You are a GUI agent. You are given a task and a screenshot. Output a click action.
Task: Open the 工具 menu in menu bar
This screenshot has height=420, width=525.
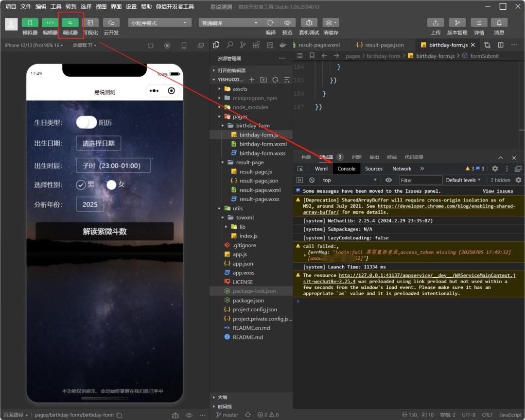[x=56, y=6]
